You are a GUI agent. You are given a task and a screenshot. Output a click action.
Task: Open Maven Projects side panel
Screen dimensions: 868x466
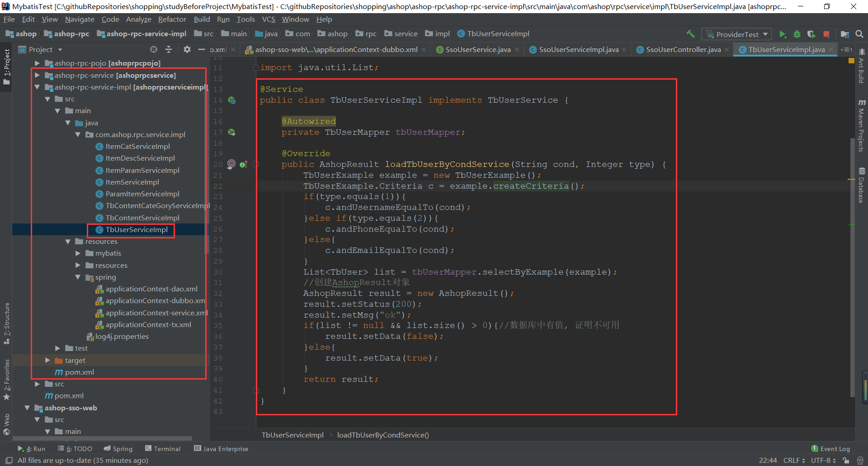[861, 126]
